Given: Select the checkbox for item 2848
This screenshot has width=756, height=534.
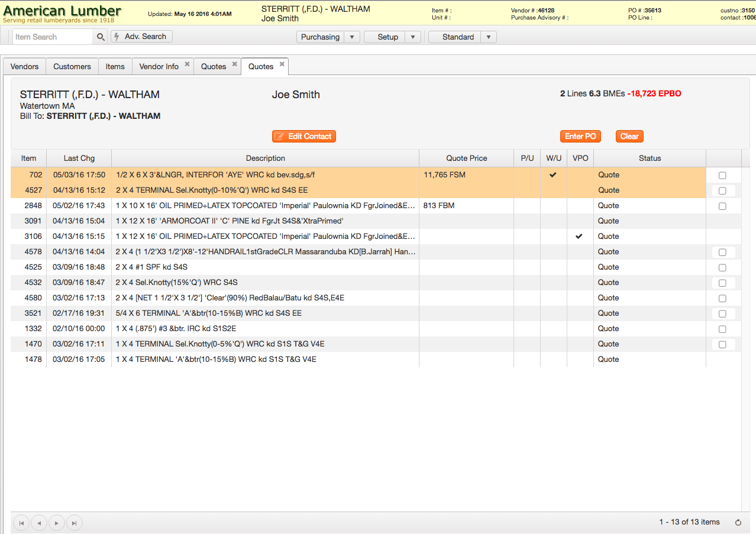Looking at the screenshot, I should (722, 206).
